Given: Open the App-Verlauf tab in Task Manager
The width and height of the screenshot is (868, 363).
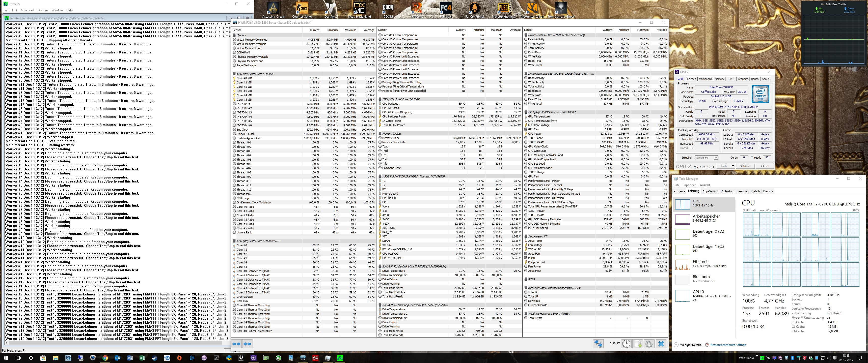Looking at the screenshot, I should pos(710,191).
